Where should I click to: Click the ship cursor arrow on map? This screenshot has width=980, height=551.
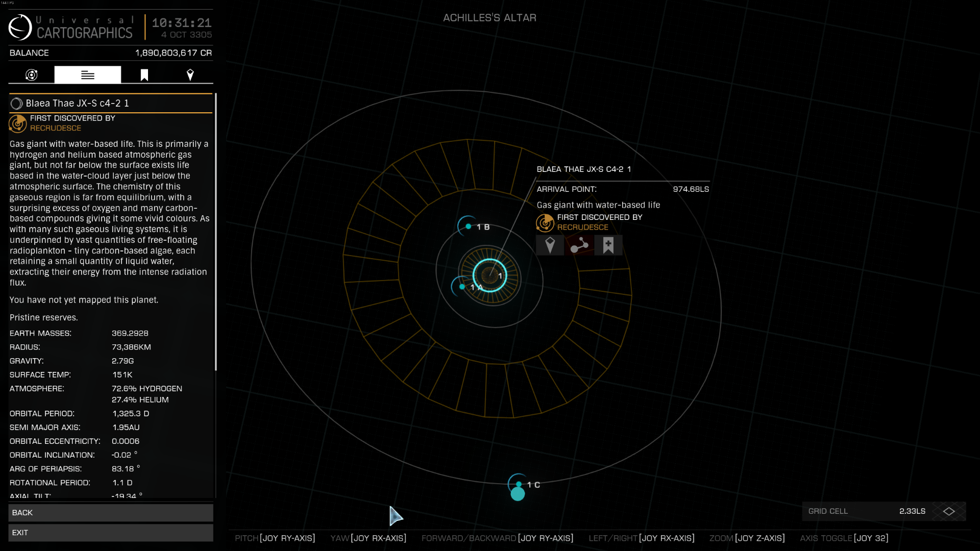click(x=396, y=516)
